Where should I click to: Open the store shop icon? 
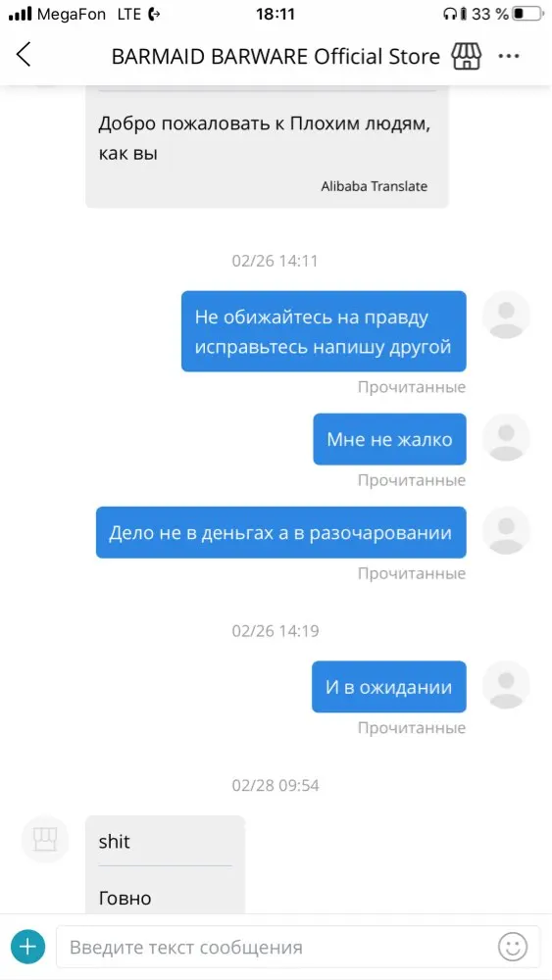467,56
